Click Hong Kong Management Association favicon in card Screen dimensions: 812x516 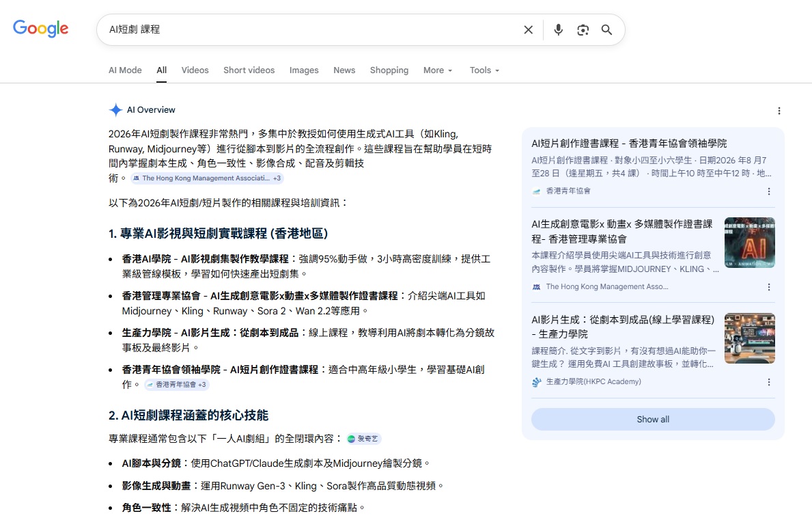coord(537,287)
